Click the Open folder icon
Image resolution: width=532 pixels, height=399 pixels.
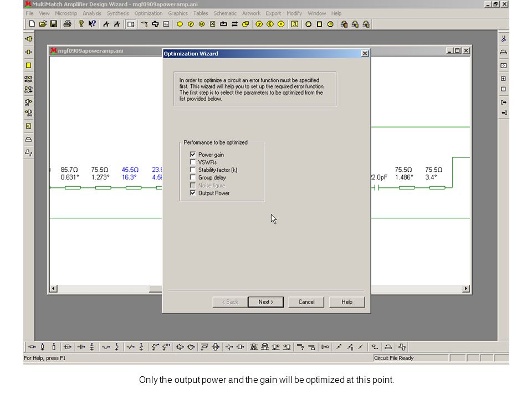coord(43,24)
